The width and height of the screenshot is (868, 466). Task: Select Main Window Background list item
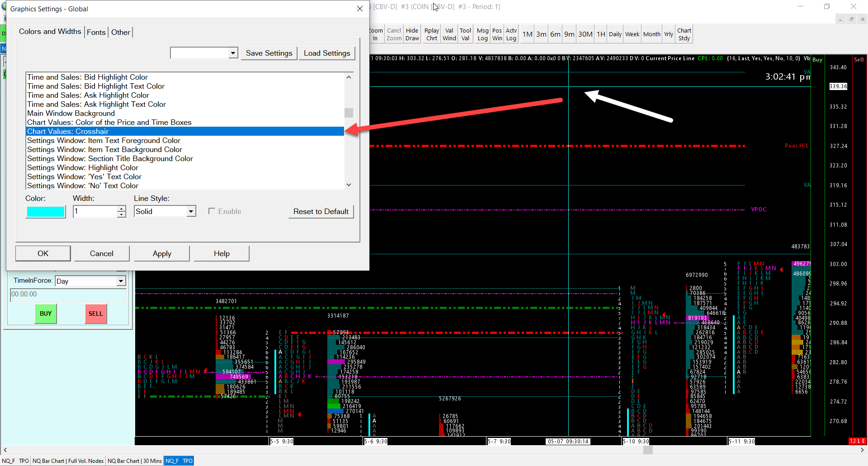tap(71, 113)
